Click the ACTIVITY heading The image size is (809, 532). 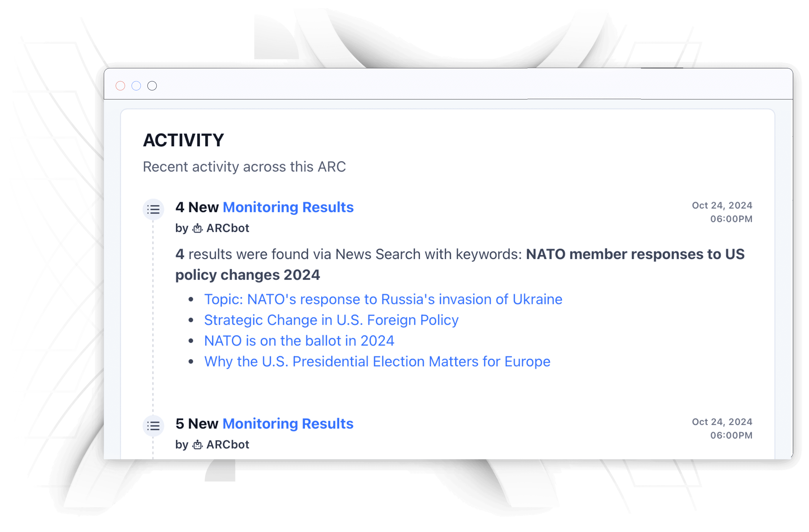[x=184, y=140]
